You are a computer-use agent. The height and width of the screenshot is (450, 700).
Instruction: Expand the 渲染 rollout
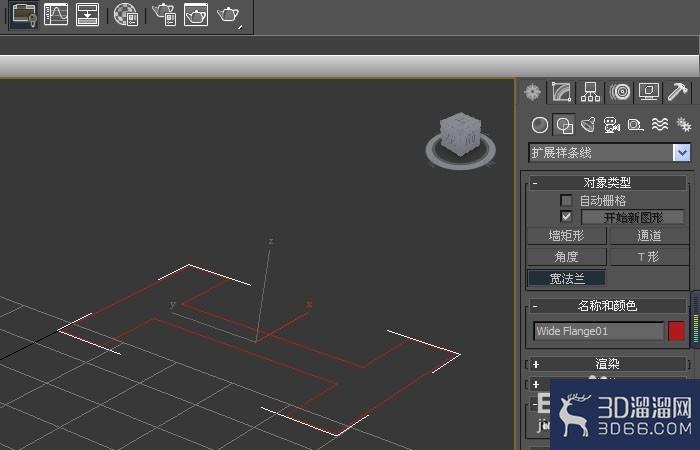(608, 364)
